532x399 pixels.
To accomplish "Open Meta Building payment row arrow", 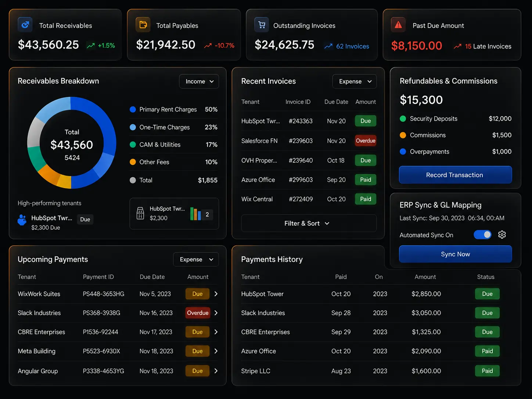I will [x=216, y=351].
